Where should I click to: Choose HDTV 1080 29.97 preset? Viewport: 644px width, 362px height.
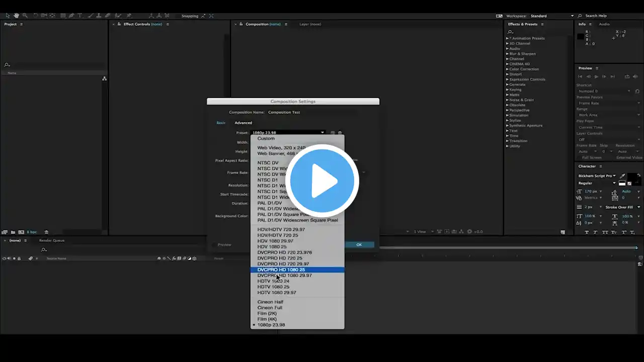297,293
